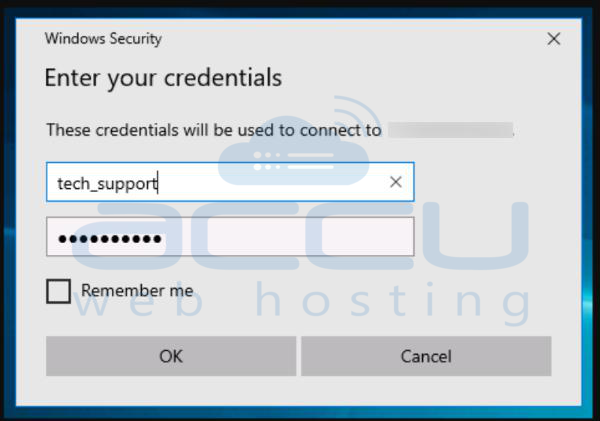This screenshot has height=421, width=600.
Task: Focus the username field containing tech_support
Action: (x=230, y=182)
